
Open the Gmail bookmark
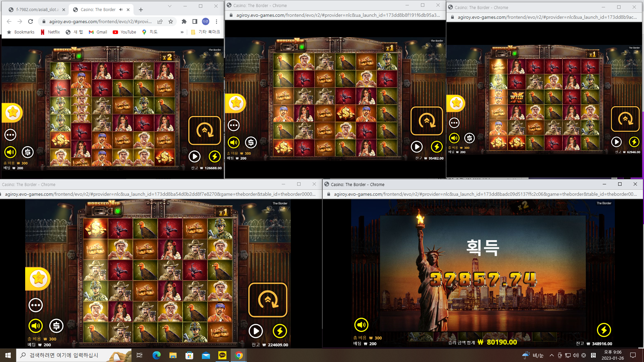click(98, 32)
